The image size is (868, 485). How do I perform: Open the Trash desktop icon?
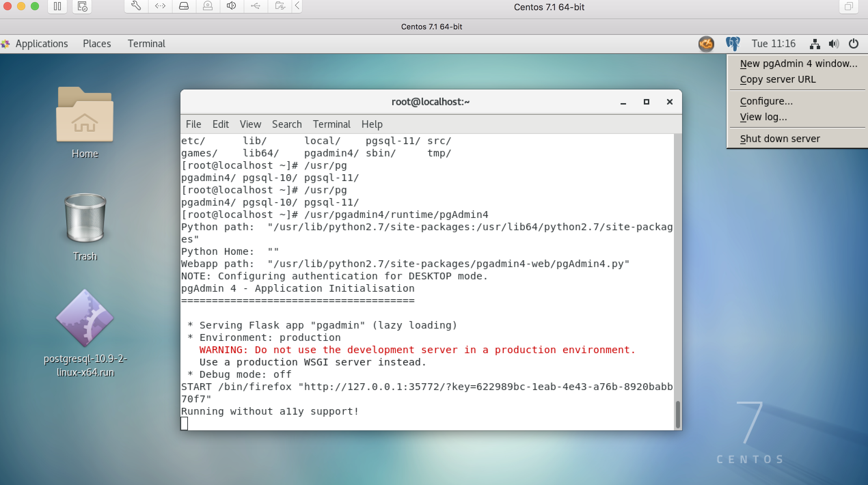(x=85, y=219)
